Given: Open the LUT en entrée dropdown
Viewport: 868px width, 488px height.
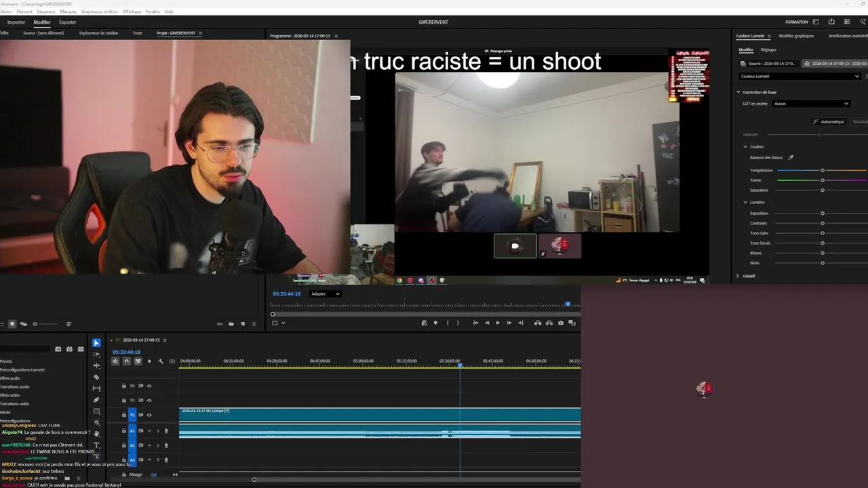Looking at the screenshot, I should pos(812,104).
